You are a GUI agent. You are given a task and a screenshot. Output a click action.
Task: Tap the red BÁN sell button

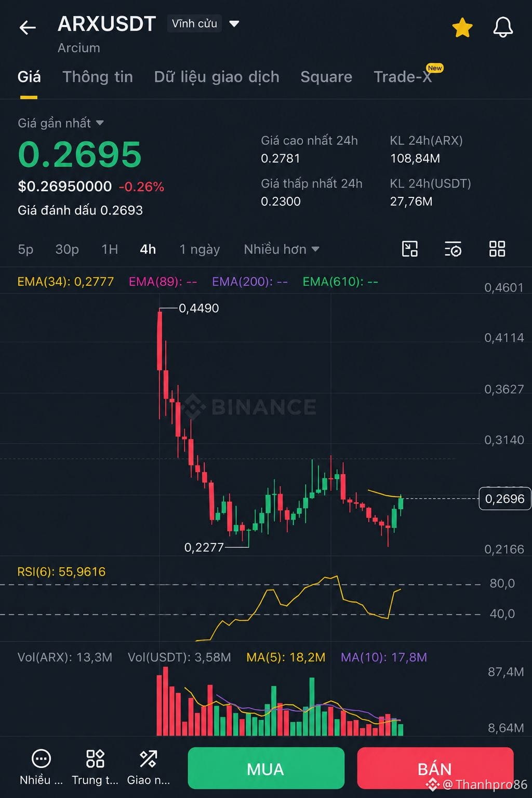coord(435,768)
